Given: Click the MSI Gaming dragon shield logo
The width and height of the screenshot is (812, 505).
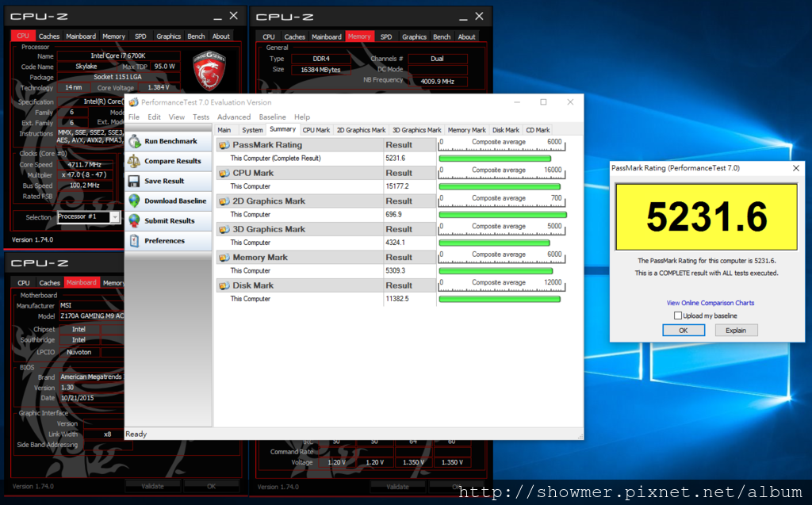Looking at the screenshot, I should (209, 71).
